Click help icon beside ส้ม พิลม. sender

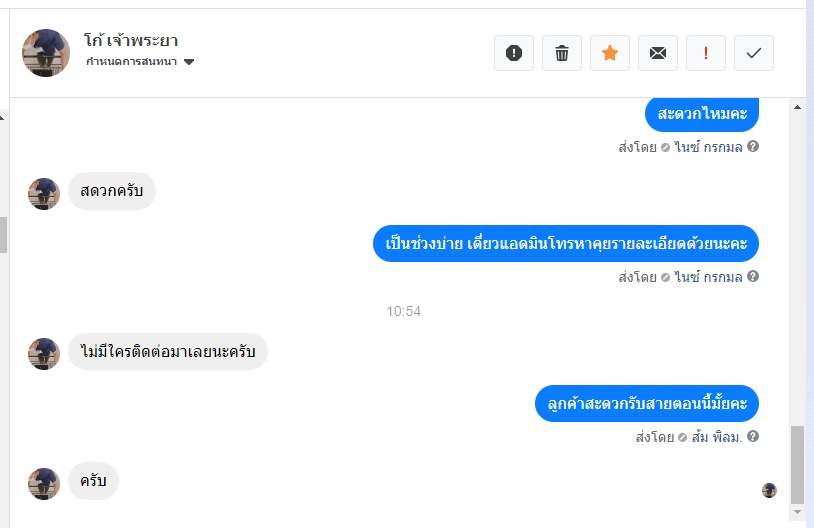click(x=753, y=436)
